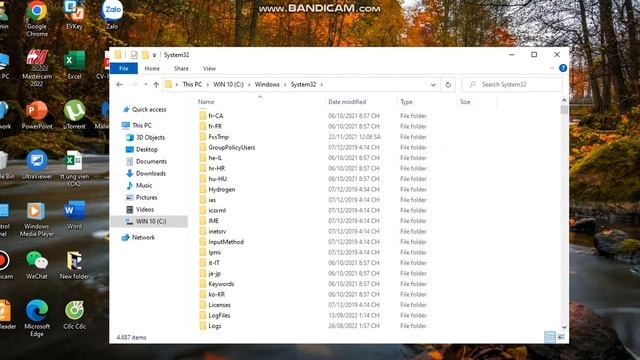Select the LogFiles folder
The height and width of the screenshot is (360, 640).
tap(219, 316)
